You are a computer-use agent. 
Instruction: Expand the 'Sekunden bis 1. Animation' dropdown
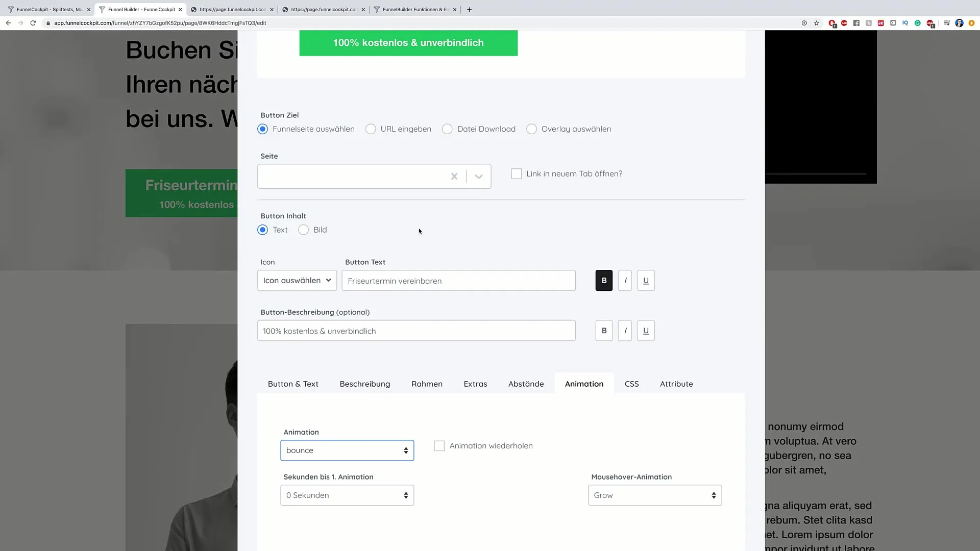point(347,494)
